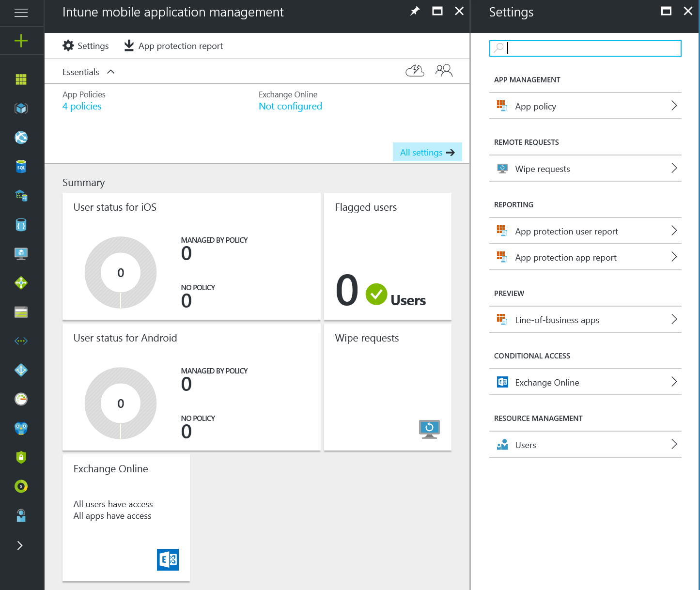Open Billing green circle dollar icon

point(21,486)
